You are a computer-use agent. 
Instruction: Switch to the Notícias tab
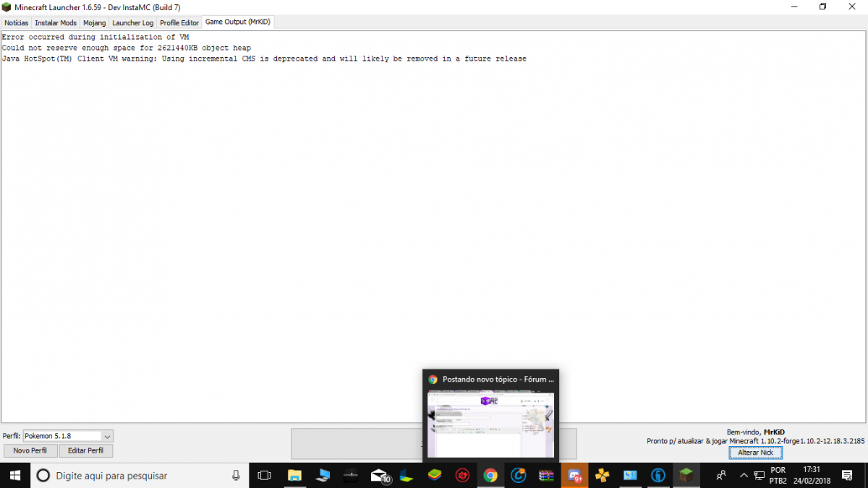coord(17,22)
